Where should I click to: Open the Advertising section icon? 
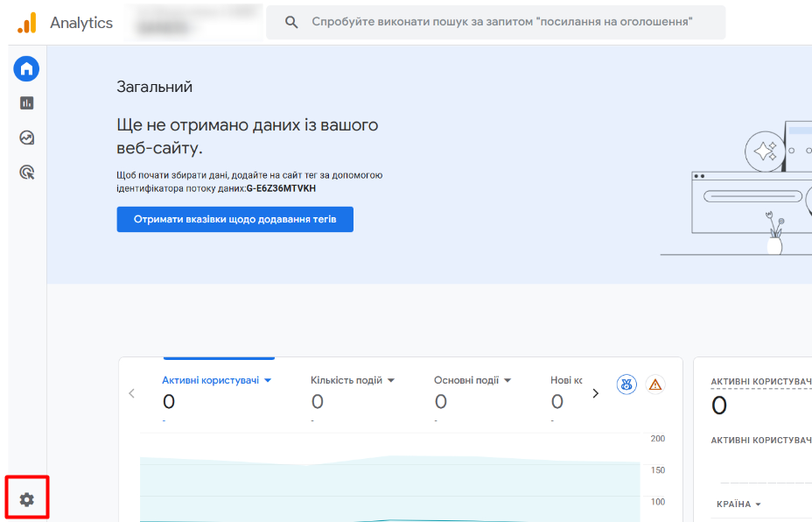tap(26, 173)
